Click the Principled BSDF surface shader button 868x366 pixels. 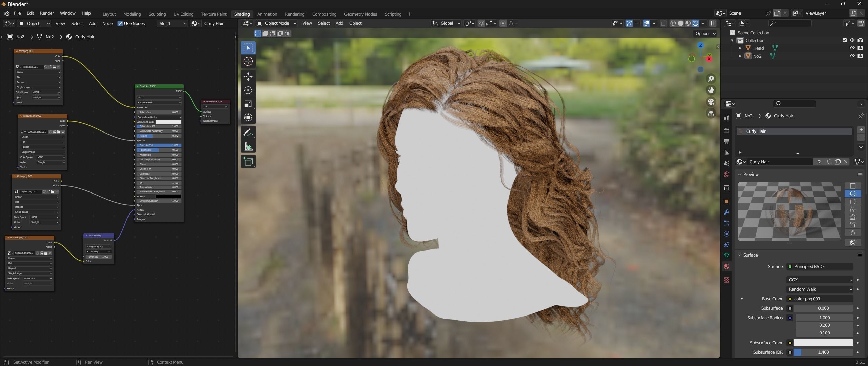point(820,266)
